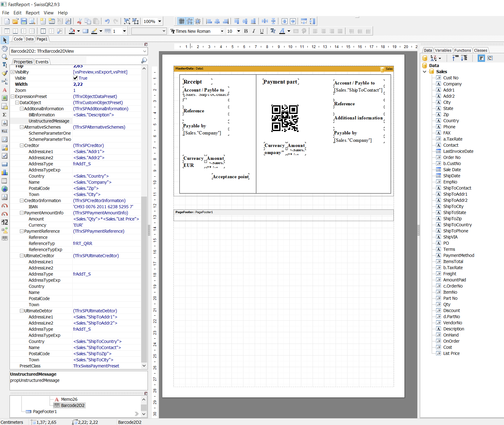This screenshot has height=425, width=504.
Task: Toggle the Underline formatting button
Action: tap(261, 31)
